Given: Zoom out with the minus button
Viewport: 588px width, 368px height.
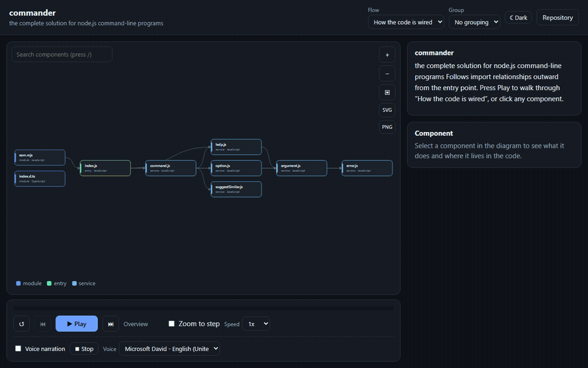Looking at the screenshot, I should pos(387,73).
